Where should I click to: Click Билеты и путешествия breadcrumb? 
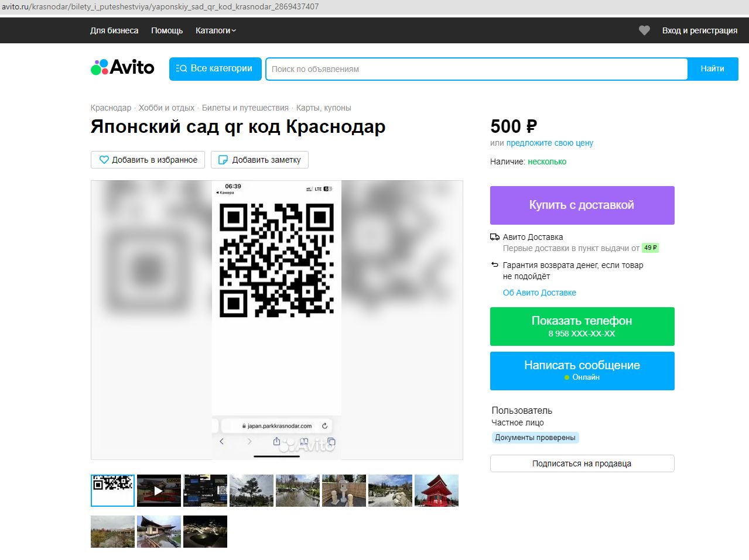coord(245,108)
